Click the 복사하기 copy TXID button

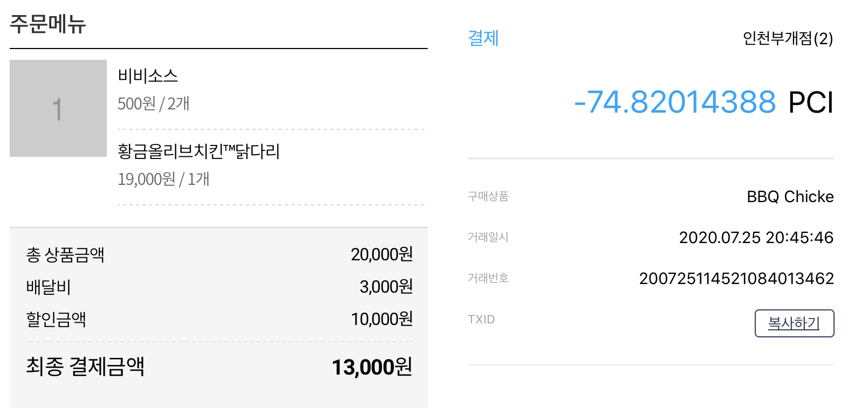point(794,323)
